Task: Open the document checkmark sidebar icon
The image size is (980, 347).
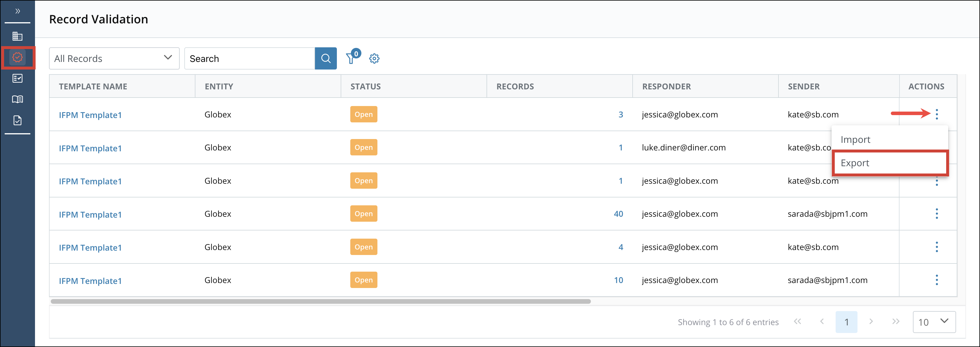Action: coord(17,120)
